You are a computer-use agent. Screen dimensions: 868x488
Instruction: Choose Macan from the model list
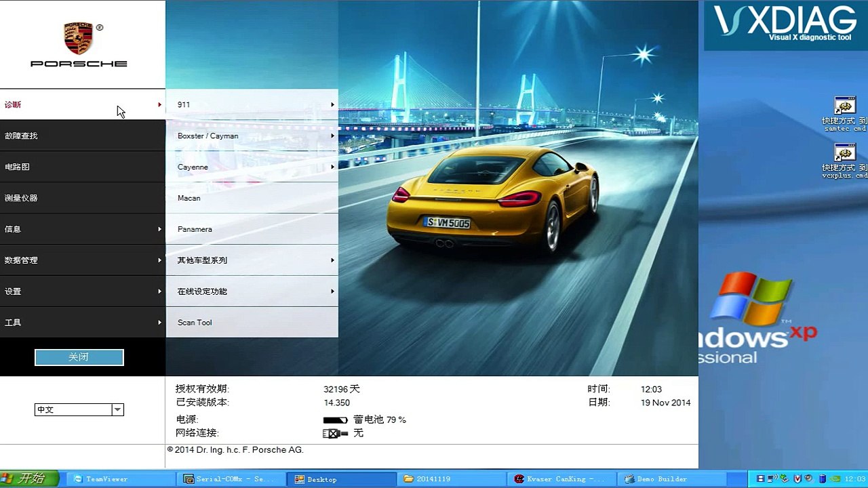[x=252, y=198]
